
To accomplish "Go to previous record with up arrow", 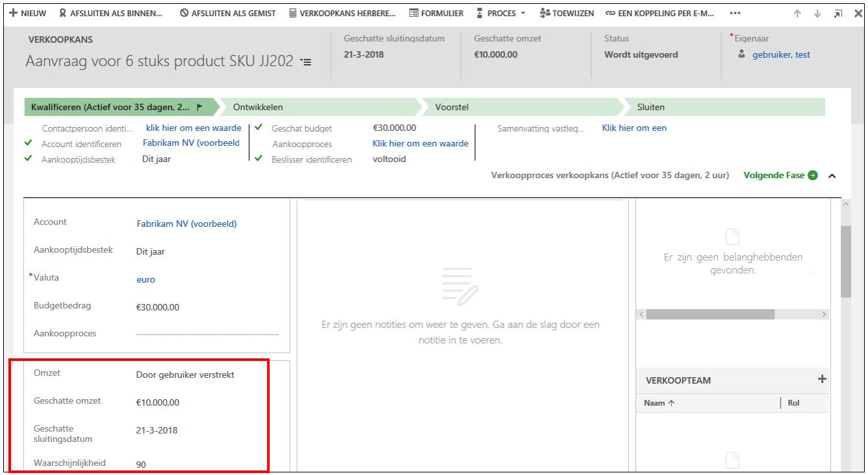I will pos(797,14).
